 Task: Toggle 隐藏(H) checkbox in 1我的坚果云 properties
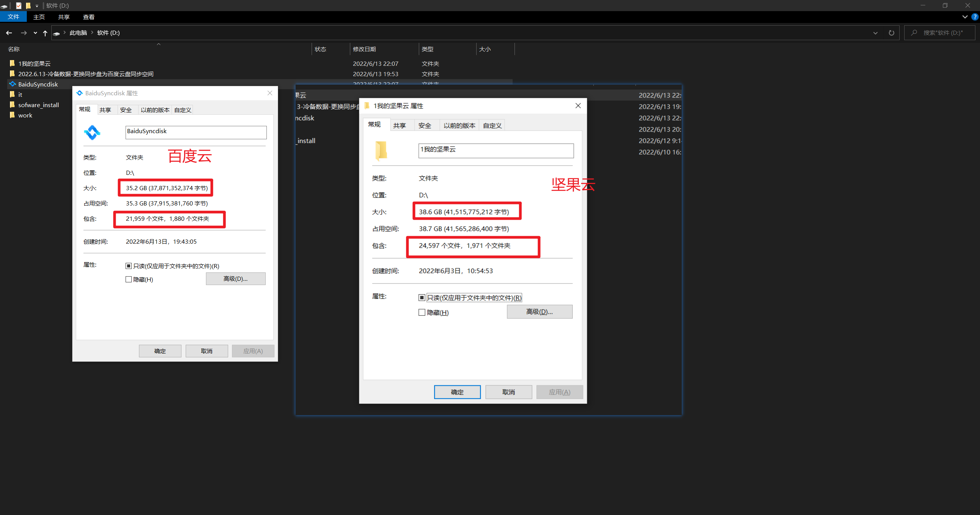(x=422, y=312)
